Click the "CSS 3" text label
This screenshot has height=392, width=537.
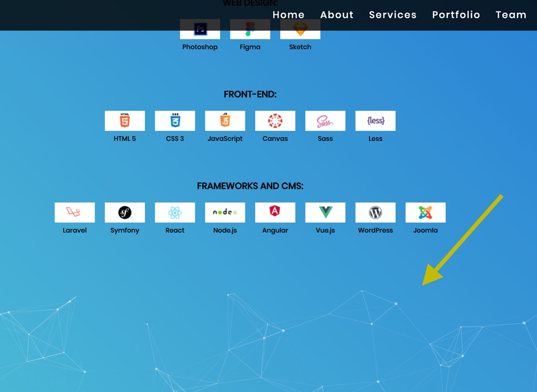175,138
